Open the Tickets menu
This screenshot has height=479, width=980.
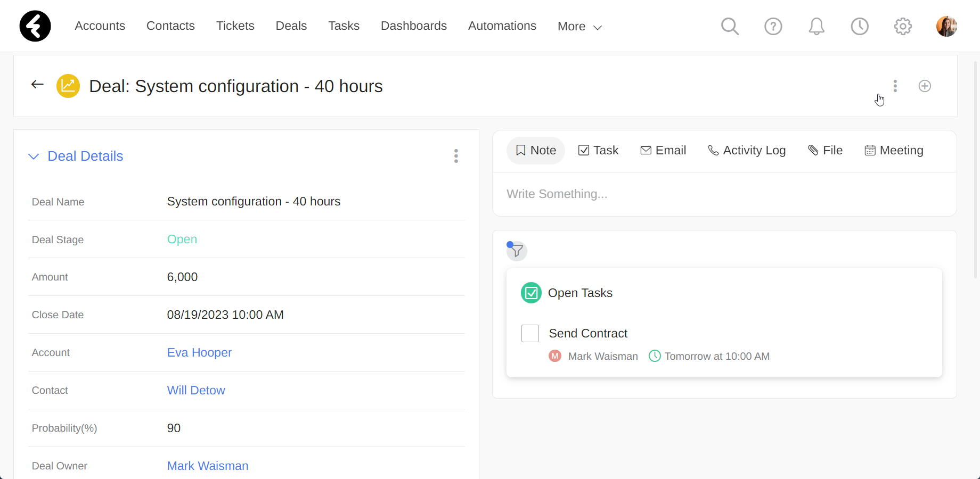(x=235, y=26)
